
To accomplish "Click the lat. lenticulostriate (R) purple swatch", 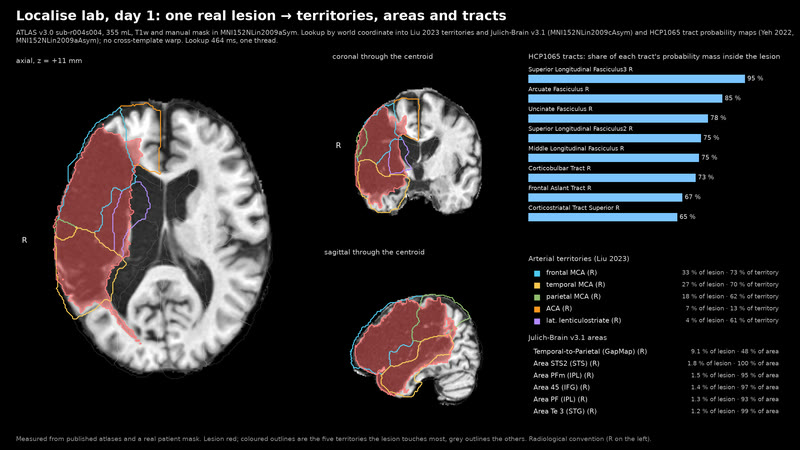I will [x=537, y=321].
